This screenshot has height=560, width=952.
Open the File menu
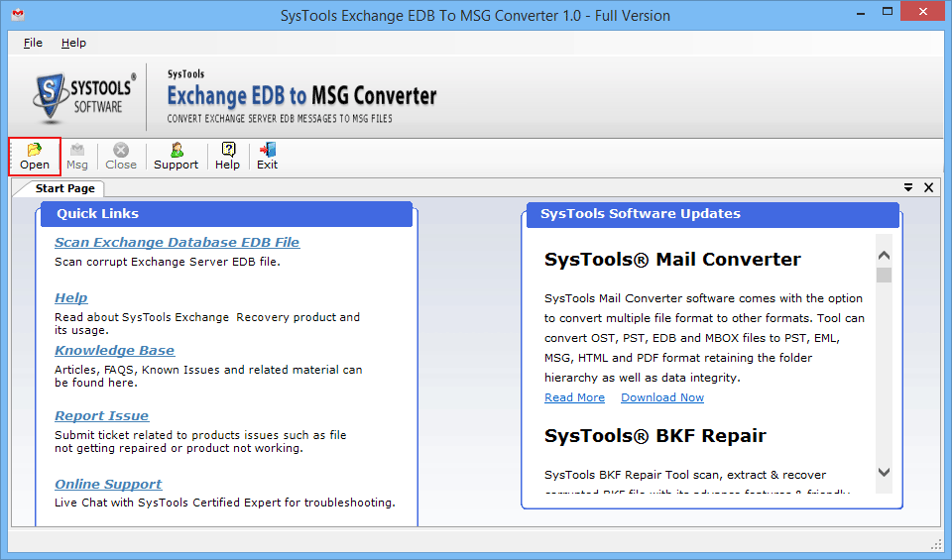coord(33,43)
